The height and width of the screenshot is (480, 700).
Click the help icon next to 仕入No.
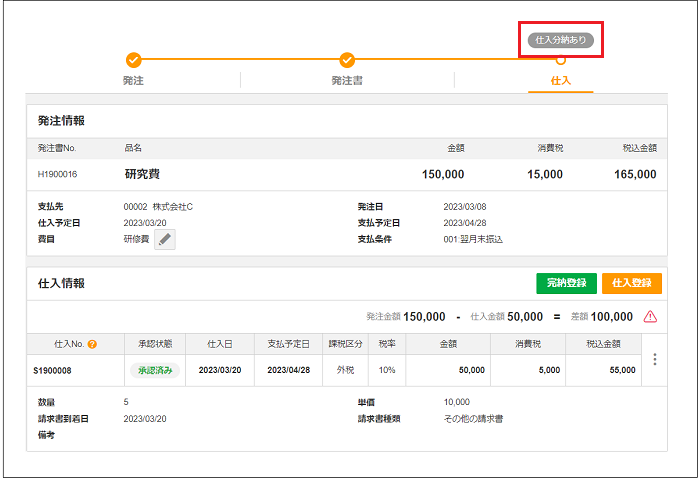pos(92,344)
